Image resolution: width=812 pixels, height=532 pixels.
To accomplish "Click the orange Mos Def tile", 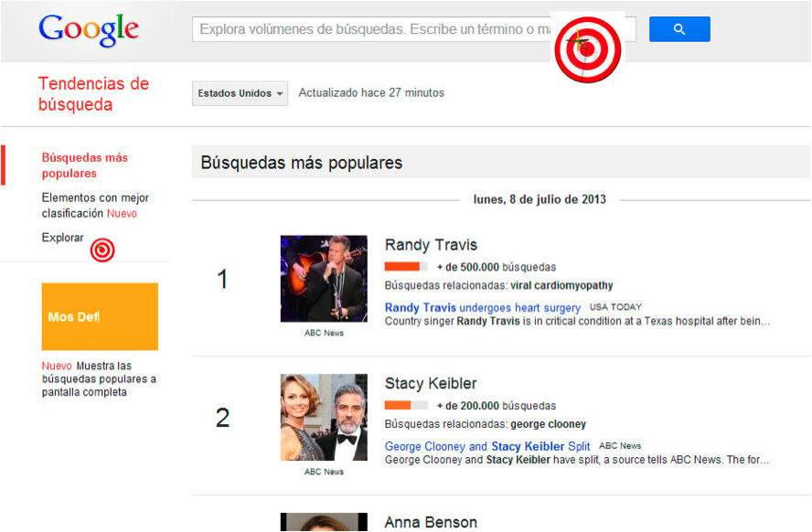I will point(100,316).
